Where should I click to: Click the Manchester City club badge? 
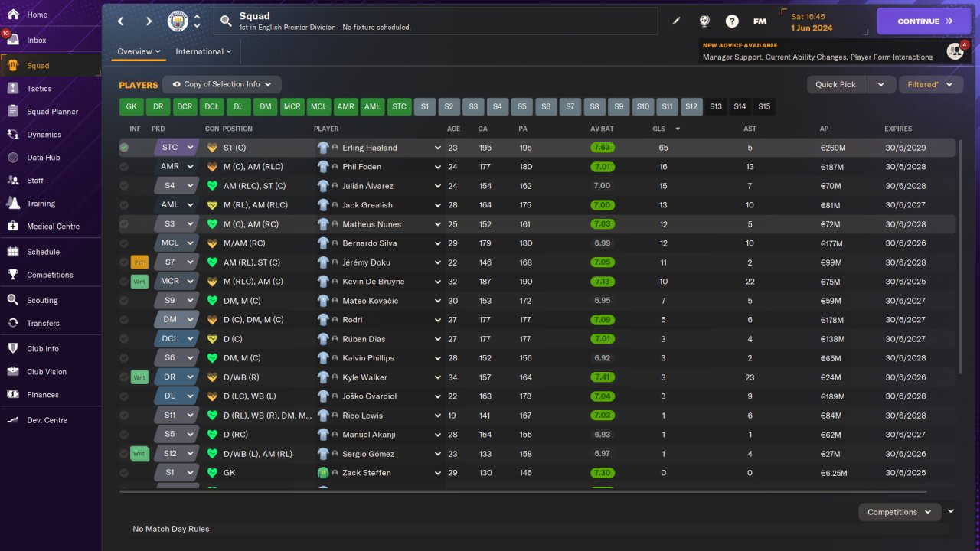coord(178,21)
